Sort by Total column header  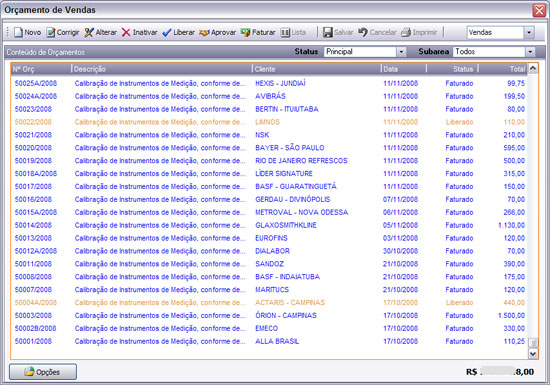[502, 69]
